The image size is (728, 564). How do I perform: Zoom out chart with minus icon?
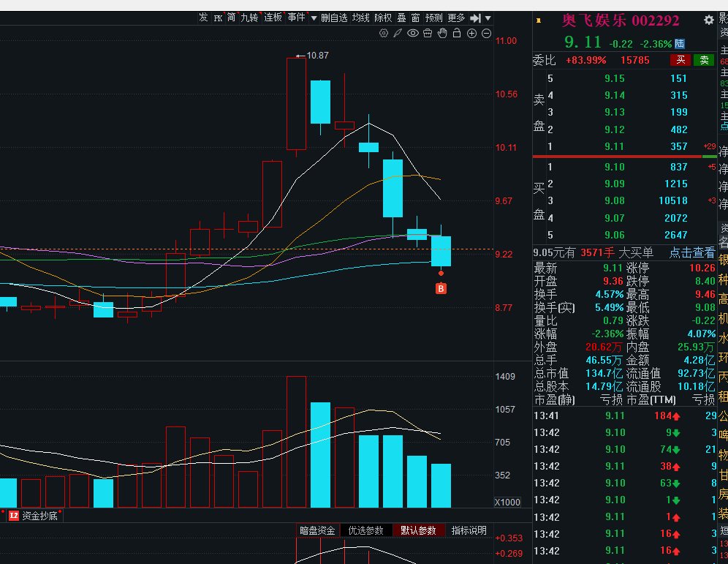(x=486, y=33)
